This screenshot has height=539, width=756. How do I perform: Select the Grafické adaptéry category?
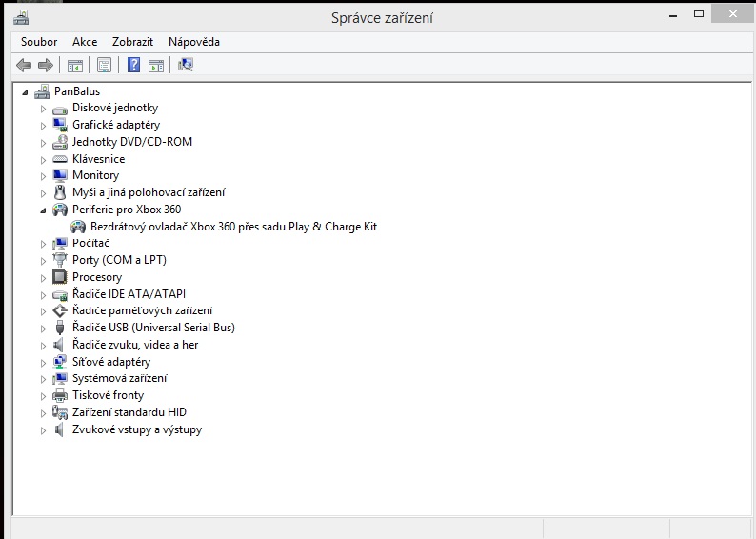pyautogui.click(x=115, y=125)
